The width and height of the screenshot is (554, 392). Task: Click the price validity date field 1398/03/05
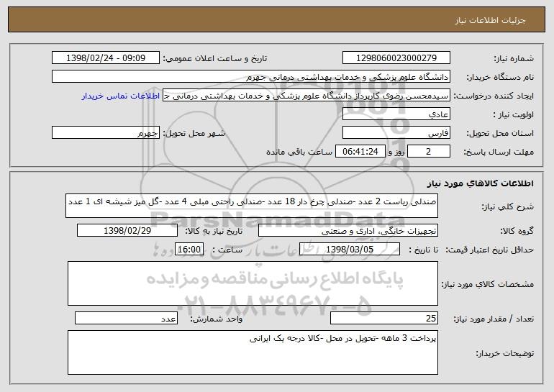(350, 250)
